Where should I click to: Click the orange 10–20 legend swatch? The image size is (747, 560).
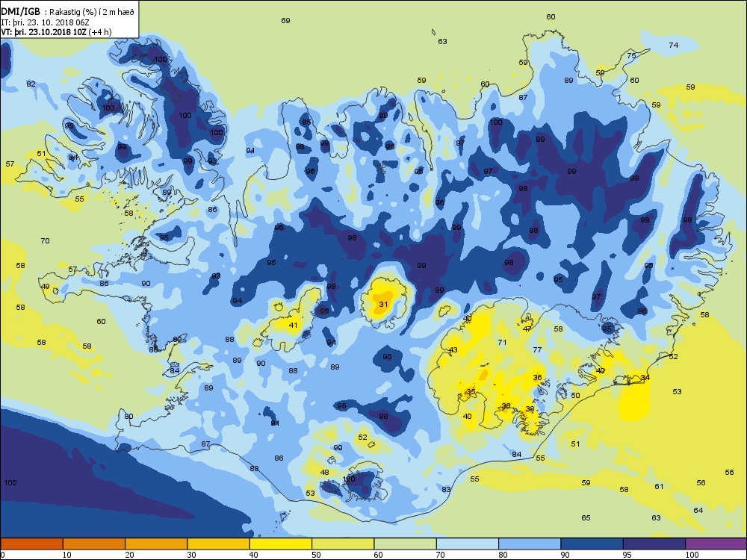click(94, 544)
